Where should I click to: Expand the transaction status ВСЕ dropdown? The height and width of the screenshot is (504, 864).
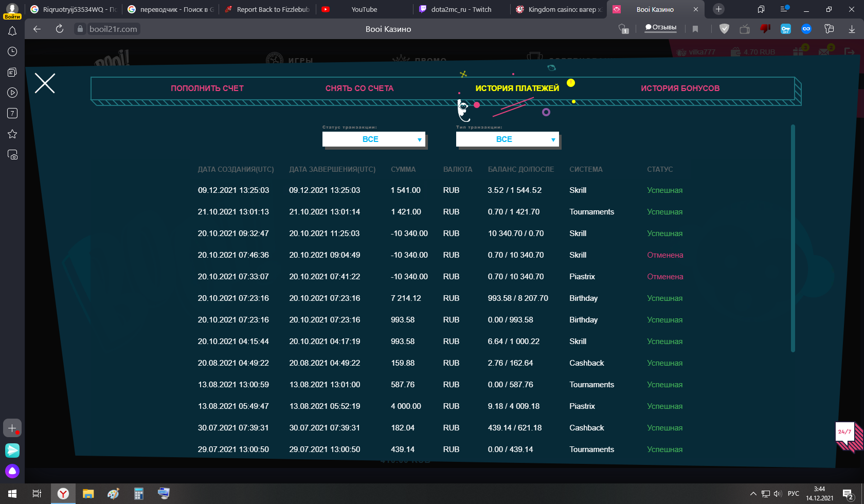[x=373, y=139]
